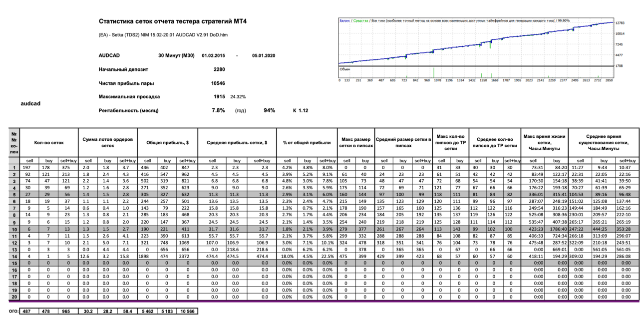Image resolution: width=644 pixels, height=318 pixels.
Task: Click the initial deposit value '2280'
Action: click(219, 69)
